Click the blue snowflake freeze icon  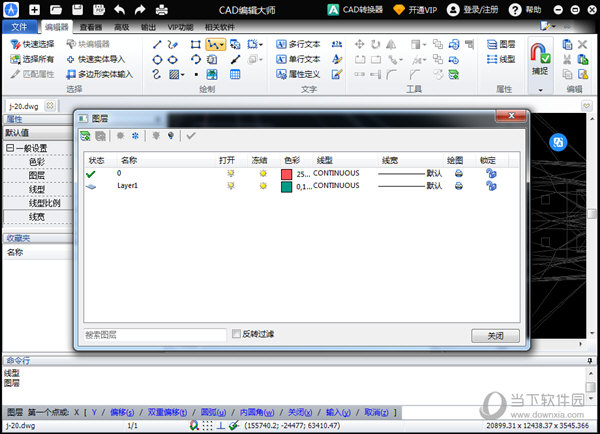(x=135, y=136)
